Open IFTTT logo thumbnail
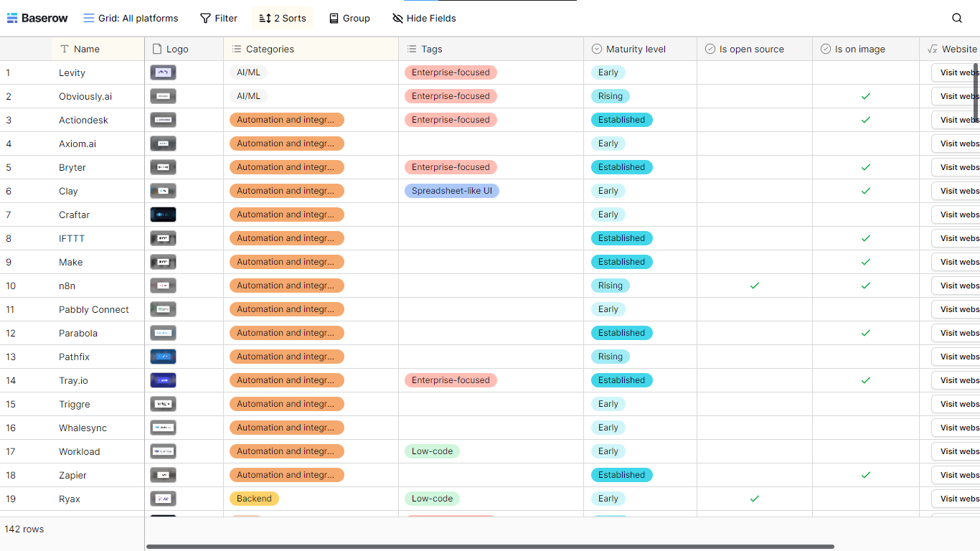Viewport: 980px width, 551px height. tap(163, 238)
